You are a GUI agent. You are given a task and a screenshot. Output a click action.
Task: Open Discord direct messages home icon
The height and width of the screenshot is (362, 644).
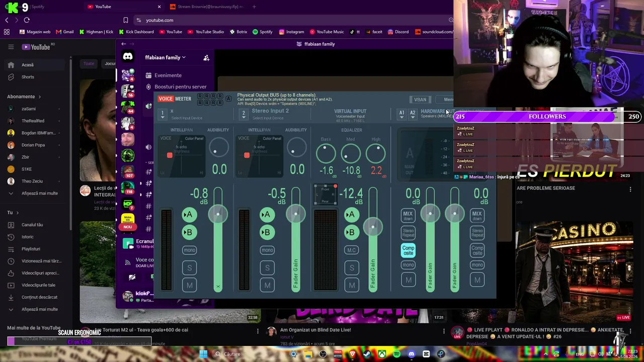[x=128, y=57]
